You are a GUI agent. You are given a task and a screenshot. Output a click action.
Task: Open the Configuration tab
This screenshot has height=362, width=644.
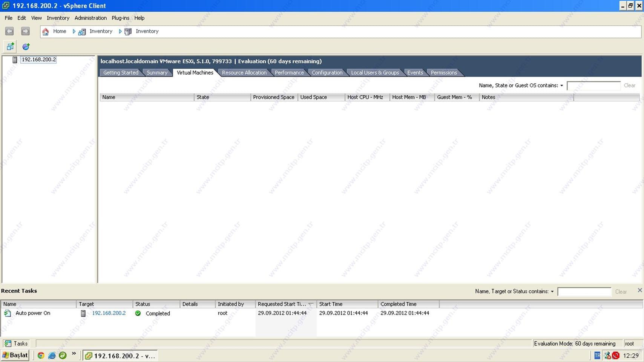[327, 73]
